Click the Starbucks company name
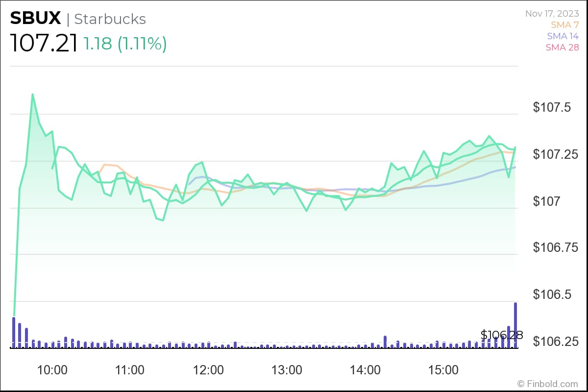The width and height of the screenshot is (588, 392). coord(110,19)
